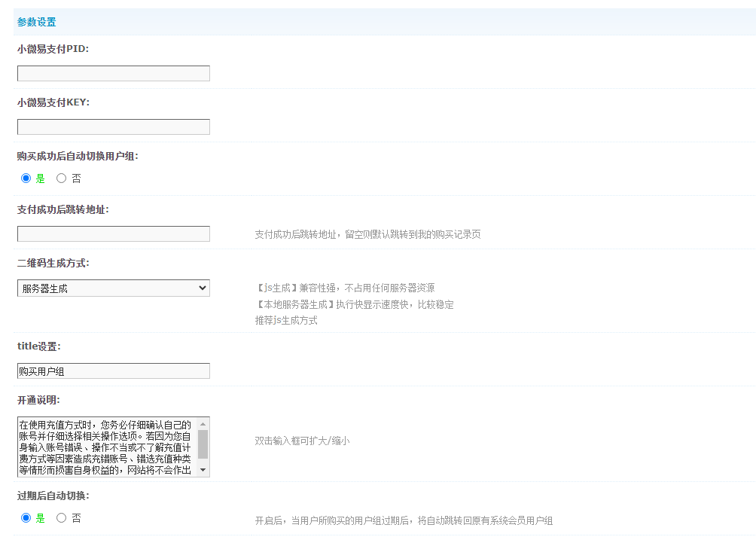Image resolution: width=756 pixels, height=543 pixels.
Task: Click the 支付成功后跳转地址 input field
Action: (113, 234)
